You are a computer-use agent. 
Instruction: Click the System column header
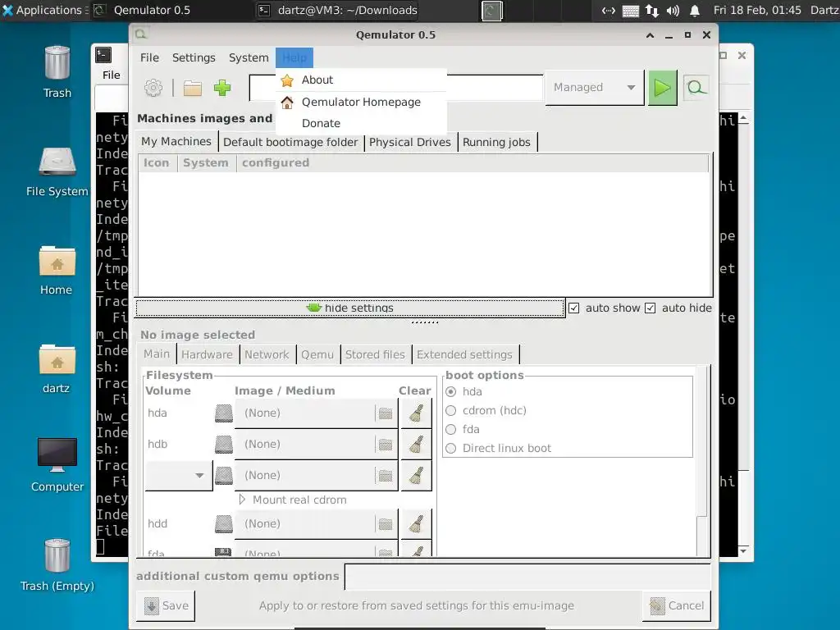[x=206, y=163]
